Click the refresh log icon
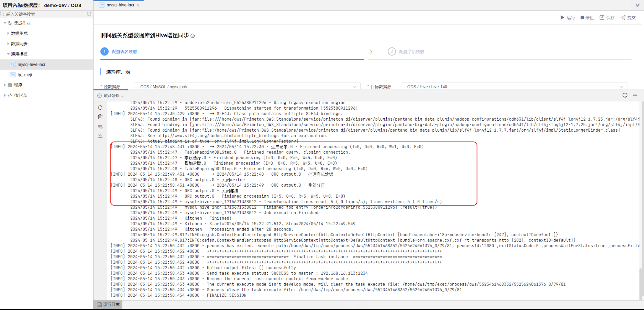 pyautogui.click(x=100, y=108)
